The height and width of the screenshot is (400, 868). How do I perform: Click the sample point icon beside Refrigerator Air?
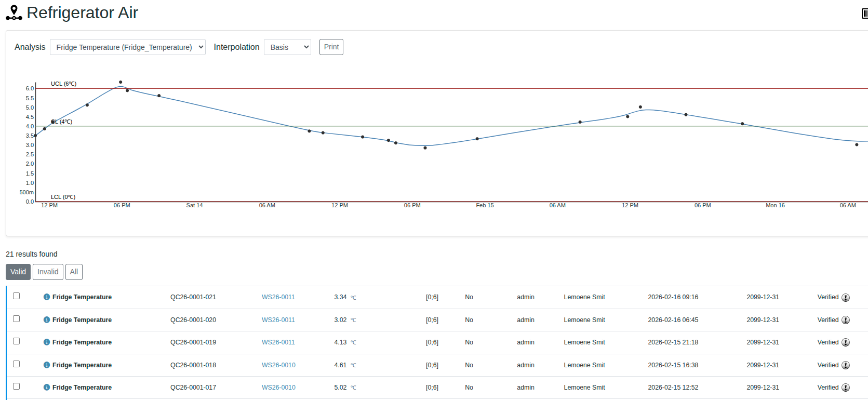click(x=14, y=13)
